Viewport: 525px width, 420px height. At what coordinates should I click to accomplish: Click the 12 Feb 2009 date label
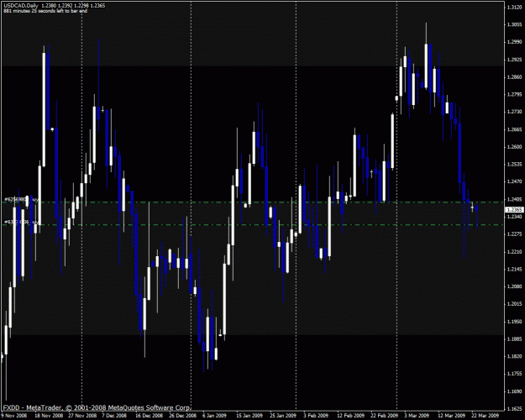351,416
